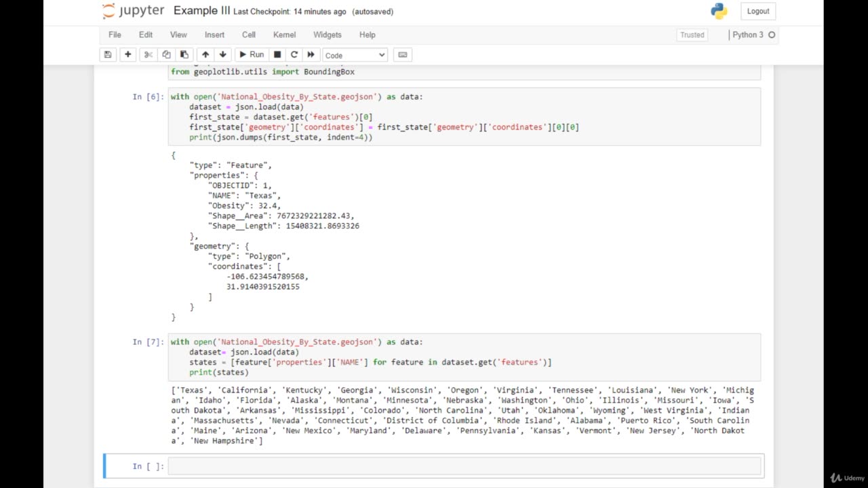Cut selected cells with scissors icon

point(148,55)
